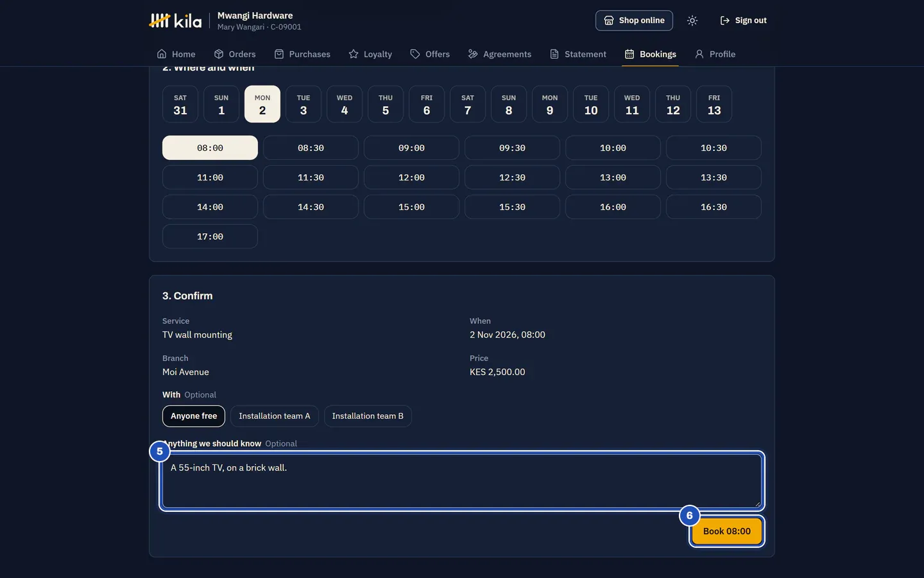Image resolution: width=924 pixels, height=578 pixels.
Task: Pick the 09:30 time slot
Action: (x=512, y=148)
